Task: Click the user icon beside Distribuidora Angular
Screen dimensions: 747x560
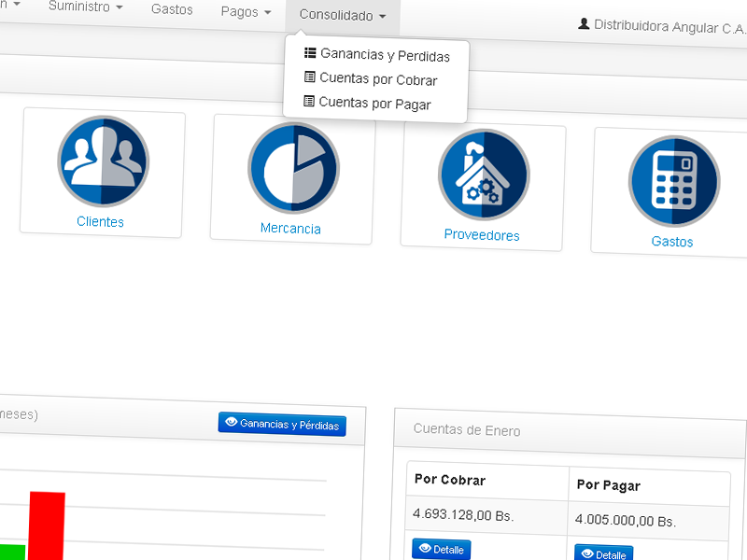Action: pyautogui.click(x=584, y=24)
